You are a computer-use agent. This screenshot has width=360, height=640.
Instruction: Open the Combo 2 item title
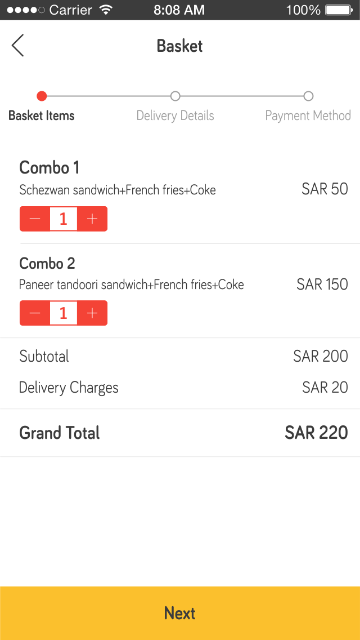[x=47, y=263]
